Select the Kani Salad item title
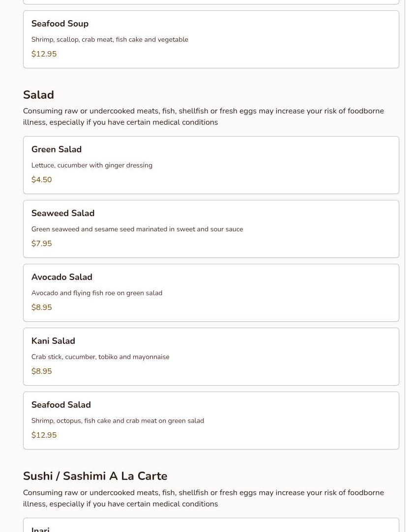Viewport: 415px width, 532px height. click(53, 341)
